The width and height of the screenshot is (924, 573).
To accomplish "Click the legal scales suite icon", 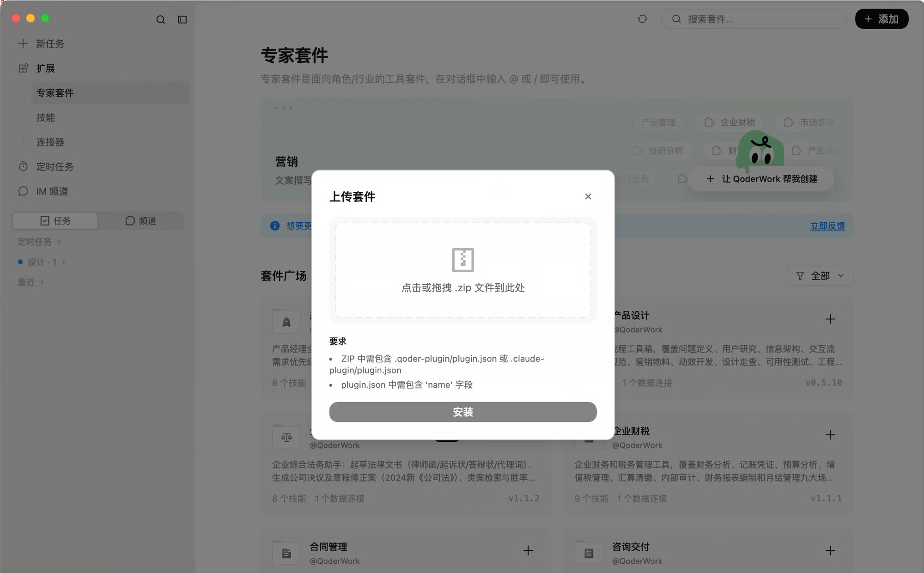I will coord(286,437).
